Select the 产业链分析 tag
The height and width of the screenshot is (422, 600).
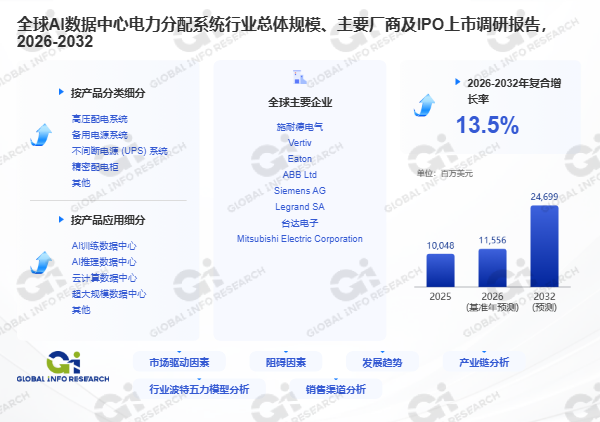(484, 362)
